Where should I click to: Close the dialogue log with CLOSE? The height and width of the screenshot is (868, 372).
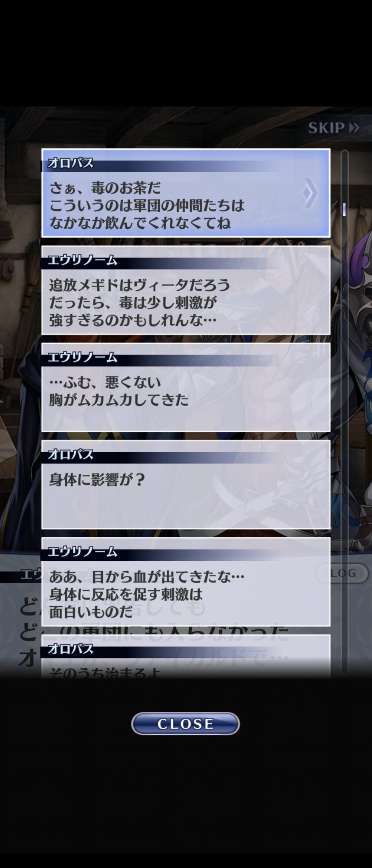click(x=185, y=723)
